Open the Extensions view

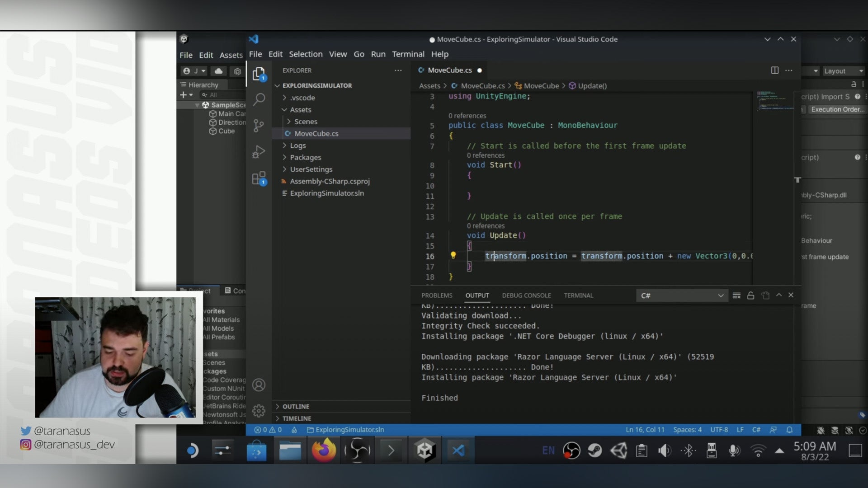259,178
